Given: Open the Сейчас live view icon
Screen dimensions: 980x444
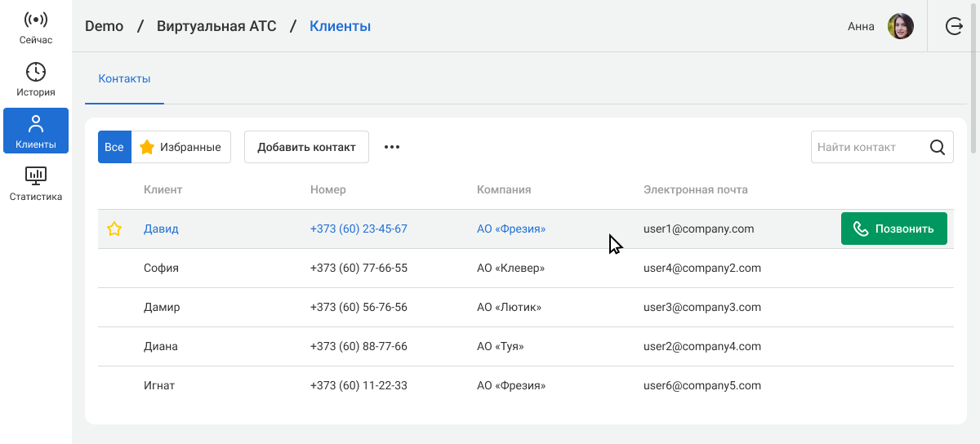Looking at the screenshot, I should pos(35,20).
